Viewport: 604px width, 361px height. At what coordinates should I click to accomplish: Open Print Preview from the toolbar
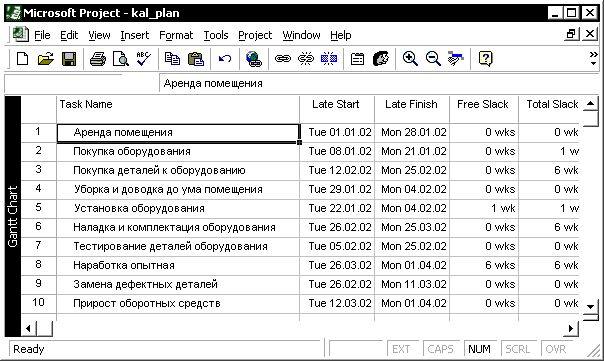point(121,59)
